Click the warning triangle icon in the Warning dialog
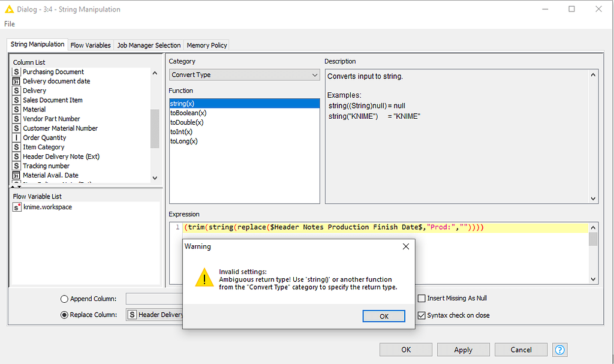This screenshot has width=614, height=364. pyautogui.click(x=204, y=278)
